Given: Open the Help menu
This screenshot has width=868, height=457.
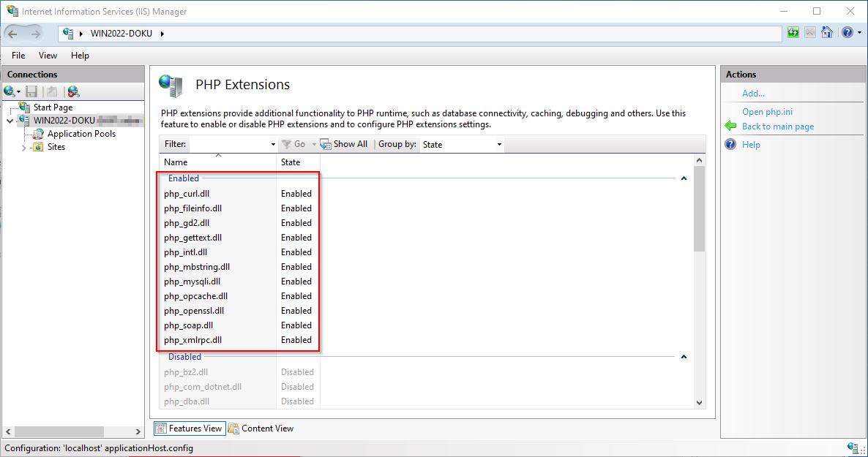Looking at the screenshot, I should coord(80,56).
